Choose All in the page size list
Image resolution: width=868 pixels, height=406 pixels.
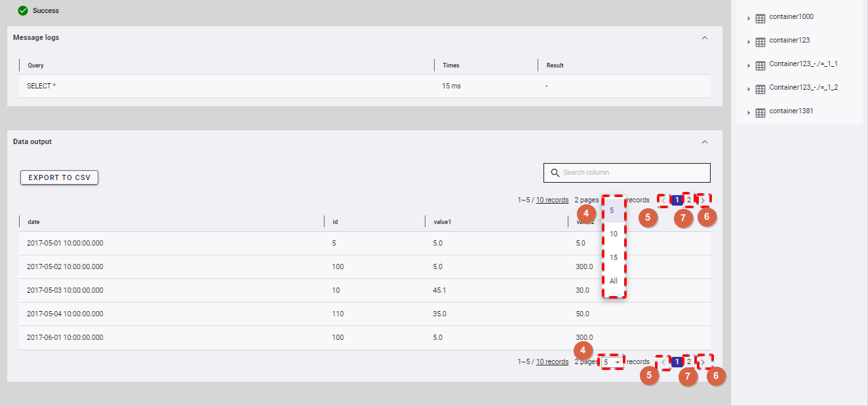[614, 281]
